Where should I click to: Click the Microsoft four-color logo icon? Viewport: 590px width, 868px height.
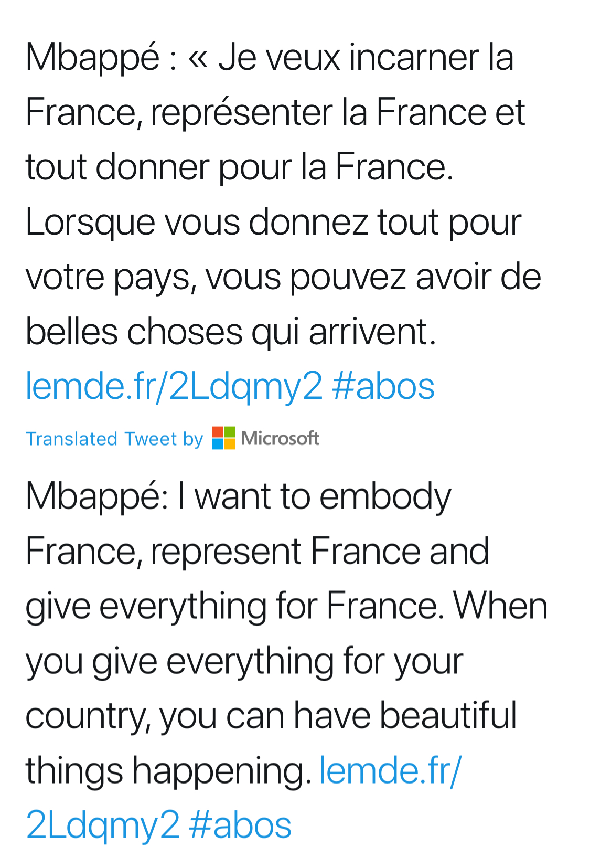pyautogui.click(x=224, y=438)
